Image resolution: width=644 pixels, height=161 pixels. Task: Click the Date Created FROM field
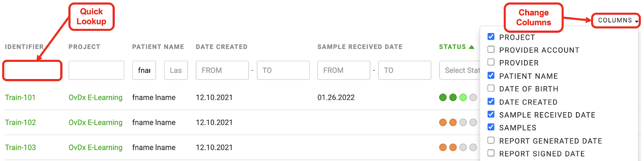(x=222, y=70)
